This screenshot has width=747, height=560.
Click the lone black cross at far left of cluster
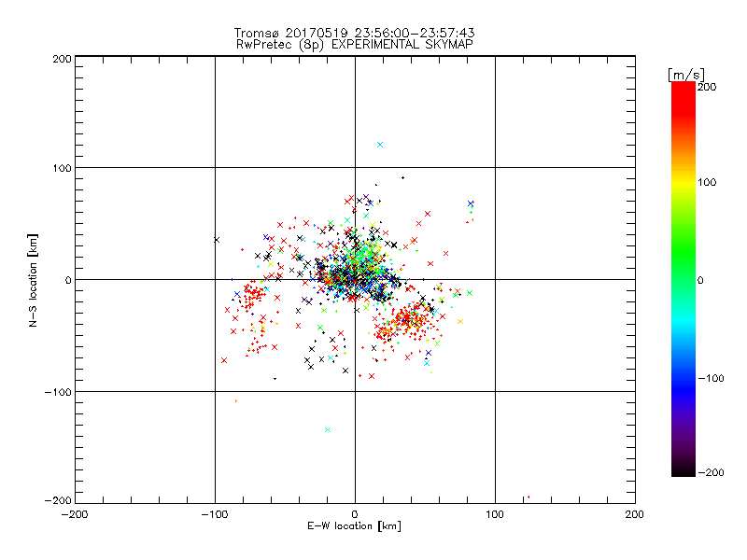tap(217, 240)
